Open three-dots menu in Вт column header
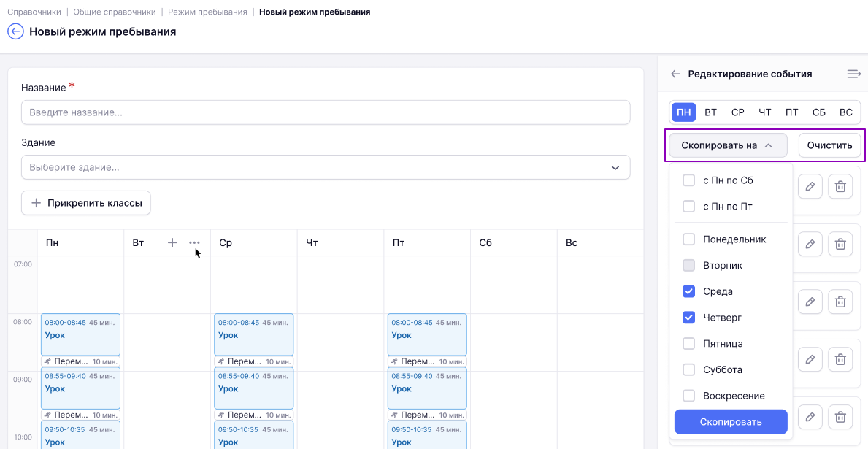The image size is (868, 449). (x=194, y=242)
